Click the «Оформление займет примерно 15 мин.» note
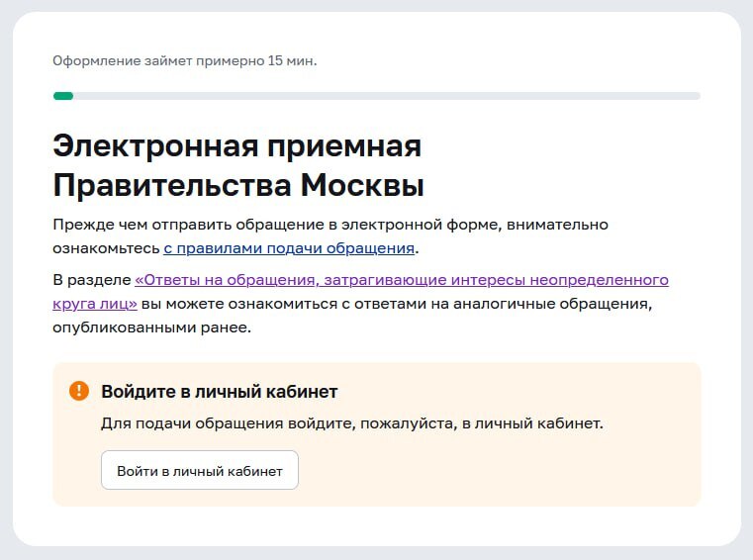Image resolution: width=753 pixels, height=560 pixels. [x=184, y=61]
